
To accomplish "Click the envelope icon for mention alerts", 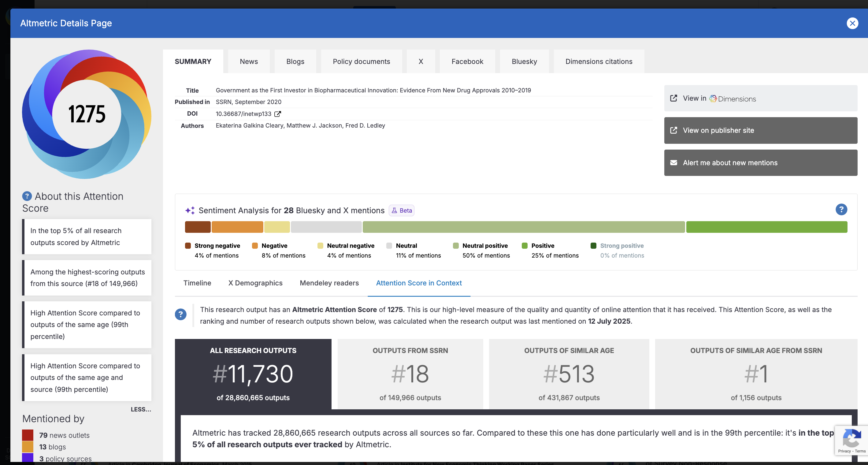I will point(673,162).
